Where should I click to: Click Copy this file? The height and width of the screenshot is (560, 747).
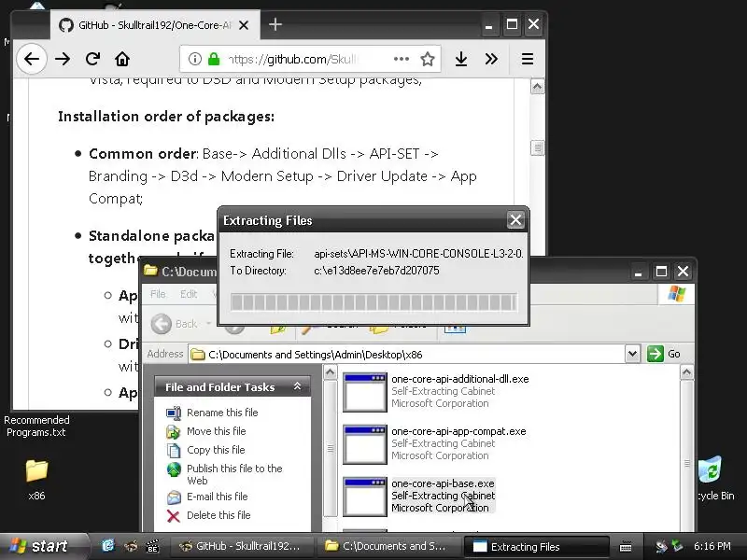[216, 450]
